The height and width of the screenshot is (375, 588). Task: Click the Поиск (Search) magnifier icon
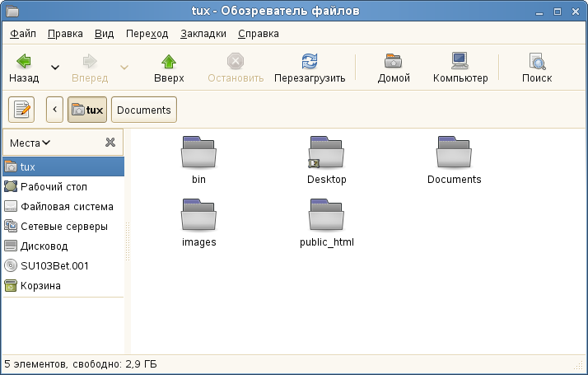(x=537, y=62)
